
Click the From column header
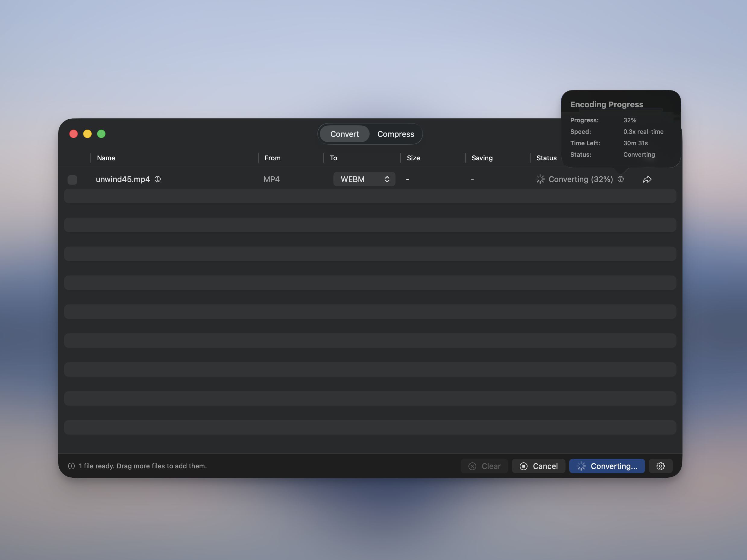pos(272,158)
